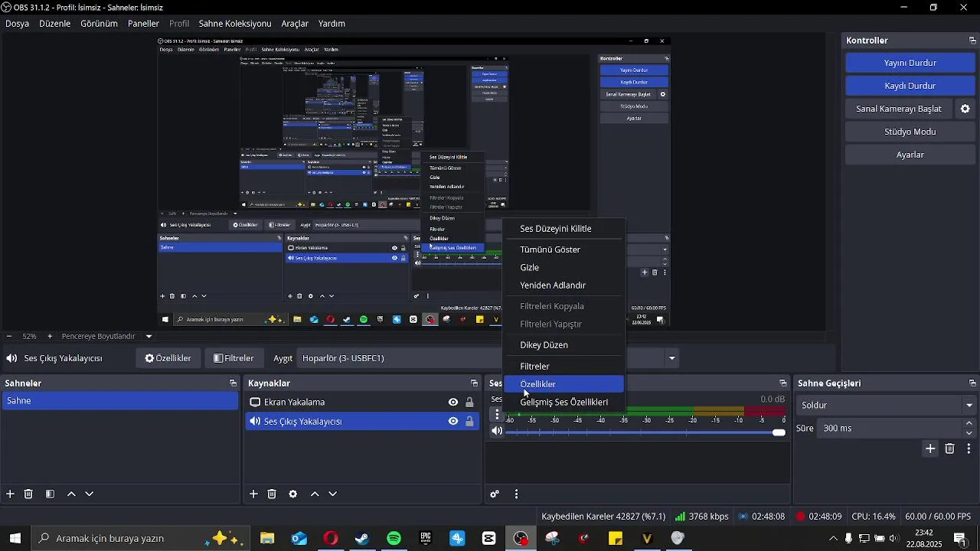Click audio channel three-dot options button
The height and width of the screenshot is (551, 980).
point(498,414)
